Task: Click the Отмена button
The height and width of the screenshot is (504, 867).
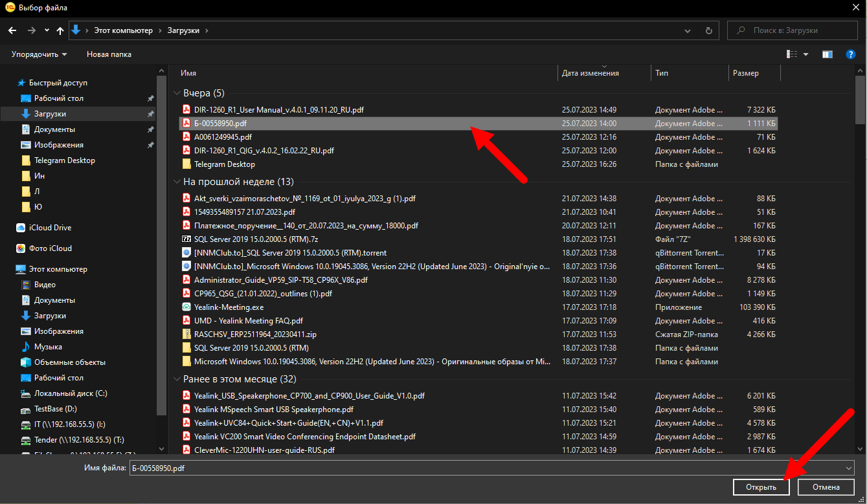Action: (x=826, y=487)
